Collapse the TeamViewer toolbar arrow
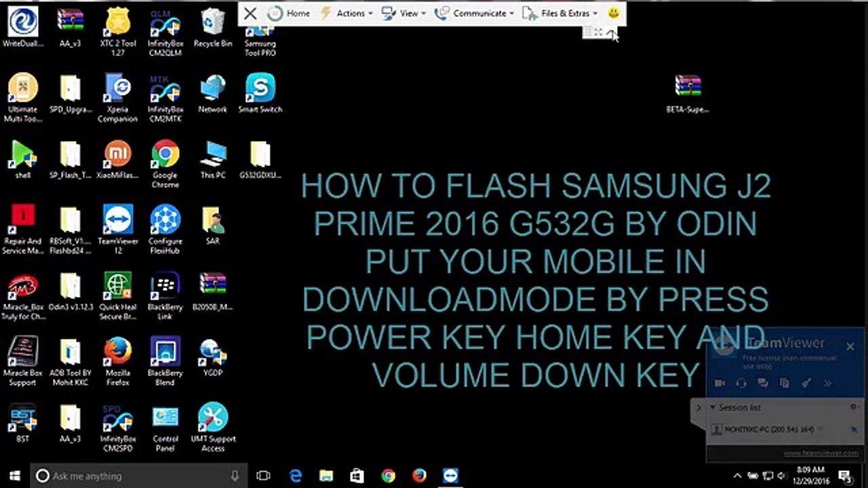868x488 pixels. tap(612, 32)
